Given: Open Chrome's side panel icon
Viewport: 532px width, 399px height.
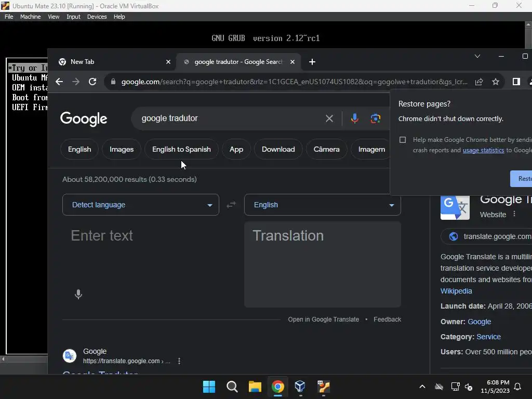Looking at the screenshot, I should pyautogui.click(x=516, y=82).
